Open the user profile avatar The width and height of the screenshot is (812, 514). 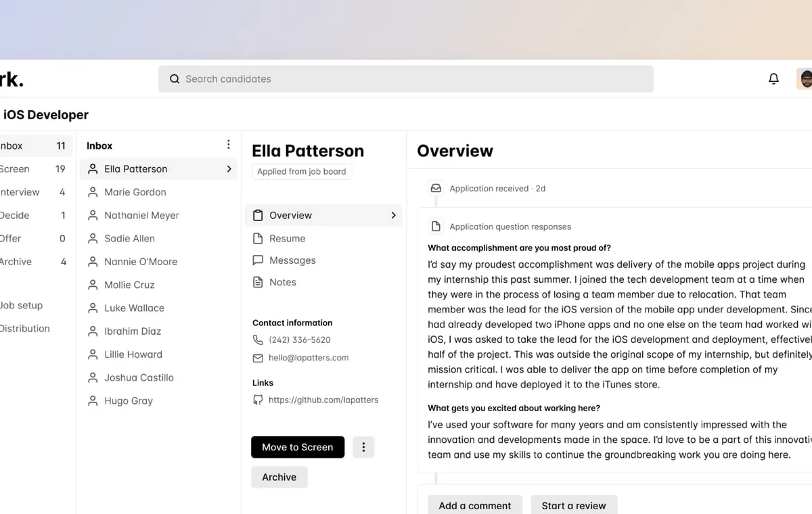tap(805, 79)
